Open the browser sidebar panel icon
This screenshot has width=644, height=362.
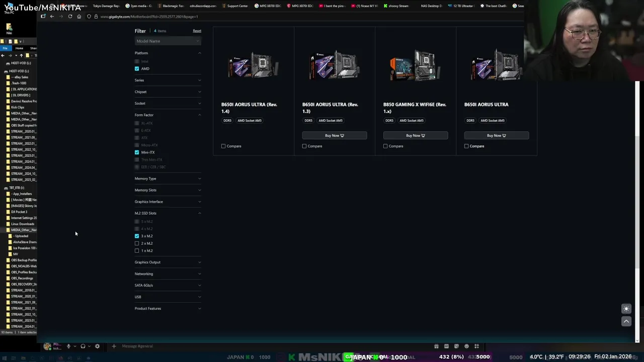(x=43, y=17)
